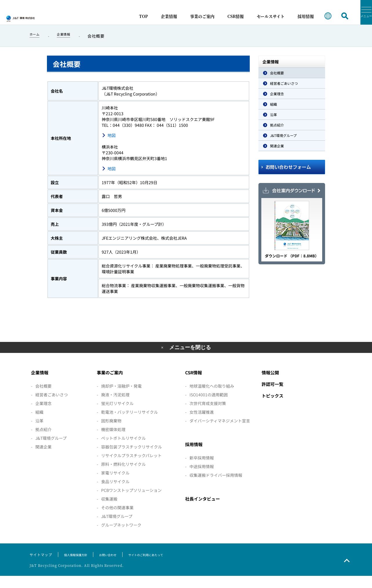Open 許認可一覧 in footer menu
This screenshot has height=588, width=372.
point(273,384)
